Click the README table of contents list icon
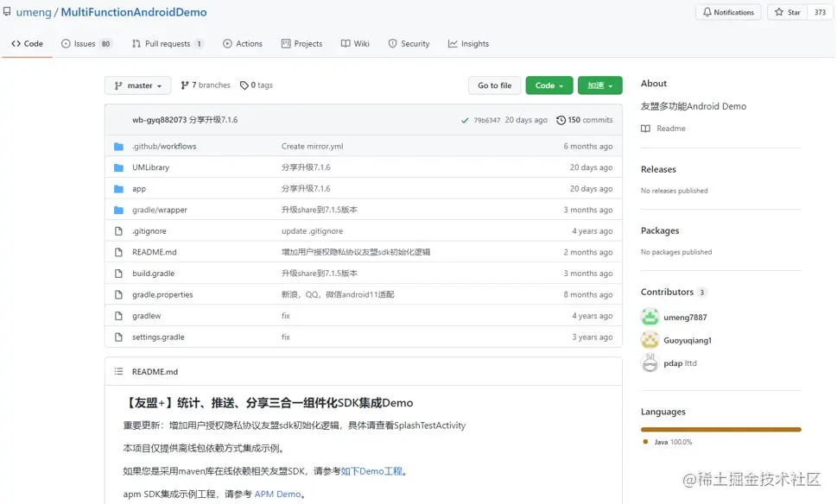Screen dimensions: 837x504 pyautogui.click(x=118, y=371)
